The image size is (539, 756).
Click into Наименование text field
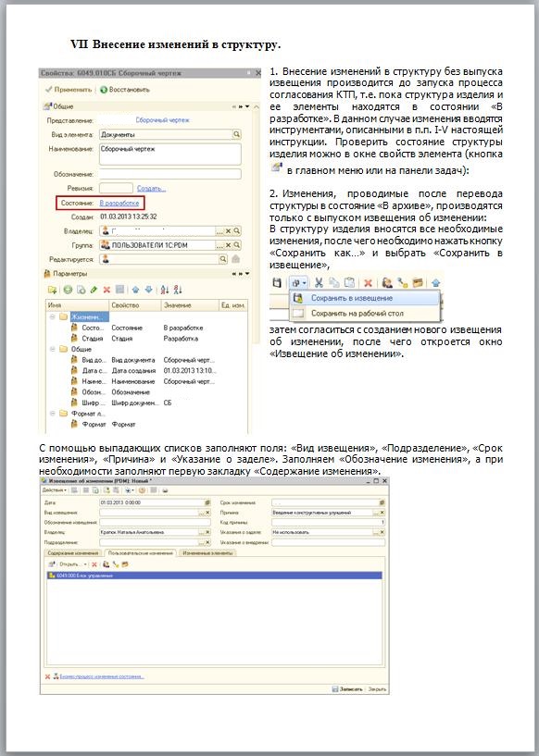coord(169,155)
